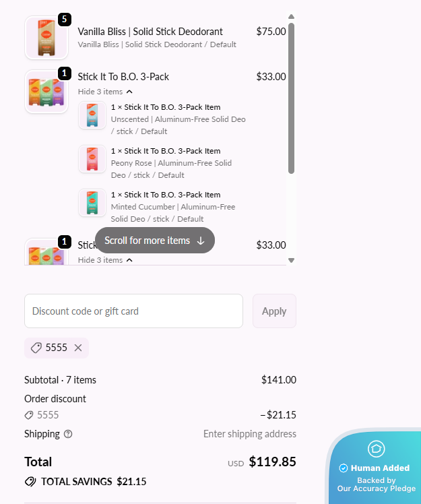
Task: Collapse first Stick It To B.O. 3-Pack items
Action: click(105, 92)
